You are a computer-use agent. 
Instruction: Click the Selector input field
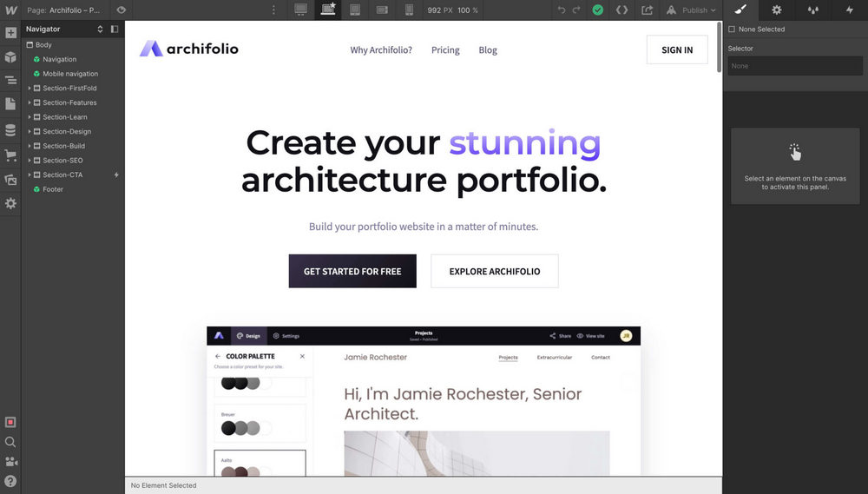795,66
